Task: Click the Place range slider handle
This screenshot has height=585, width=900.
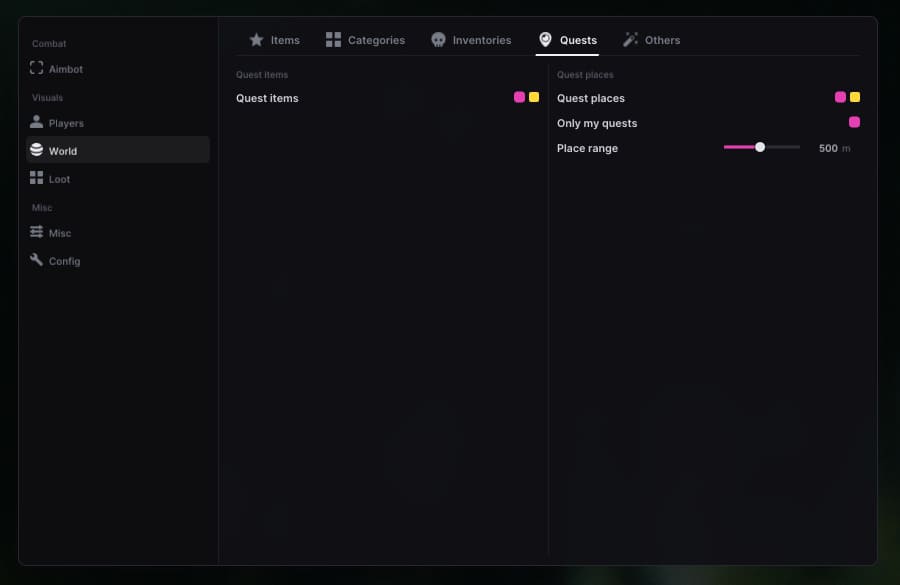Action: (x=760, y=147)
